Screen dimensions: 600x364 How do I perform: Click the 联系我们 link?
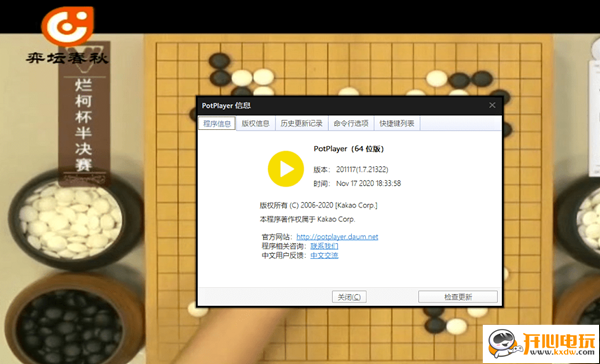click(324, 246)
